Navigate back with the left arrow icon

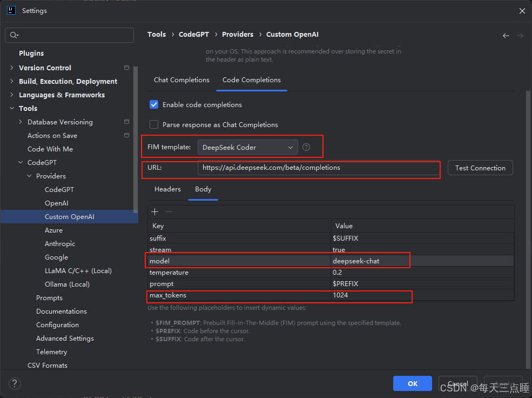506,36
